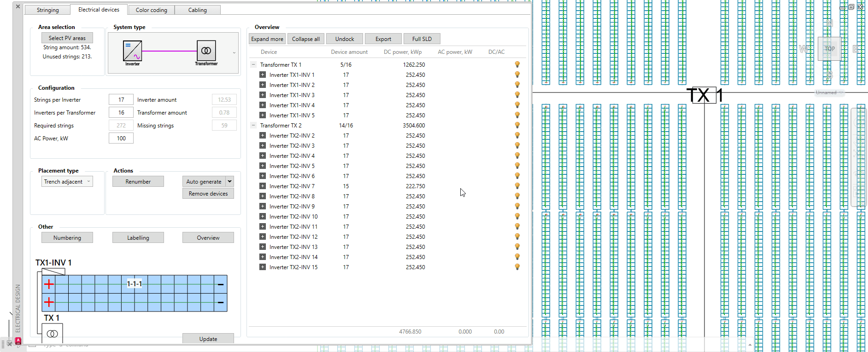Viewport: 868px width, 352px height.
Task: Close the Electrical Design palette with X
Action: (18, 6)
